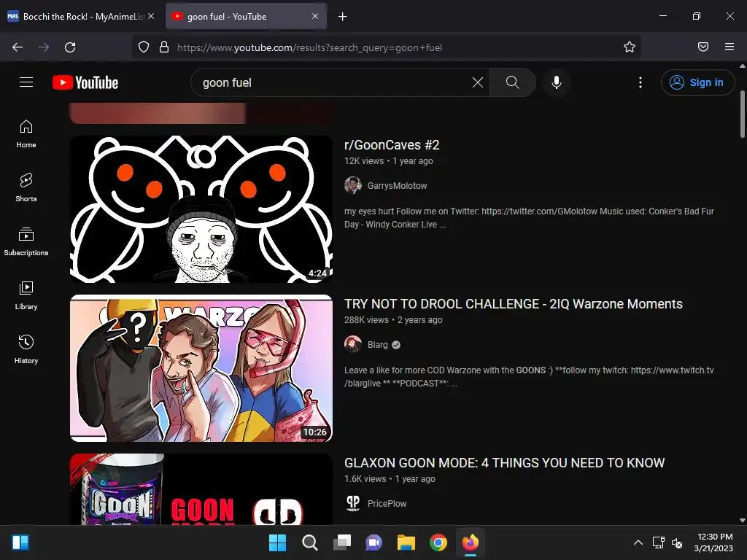The width and height of the screenshot is (747, 560).
Task: Click the Blarg channel avatar
Action: point(353,344)
